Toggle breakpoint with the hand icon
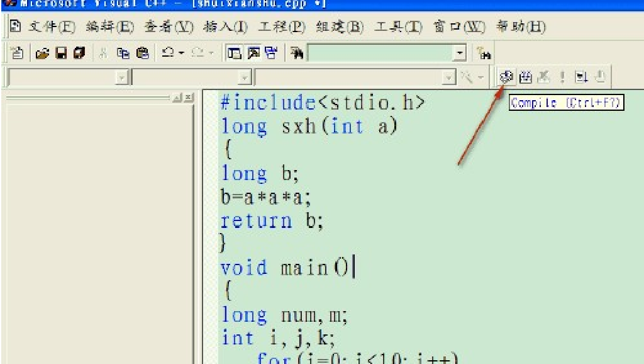This screenshot has height=364, width=644. 600,77
